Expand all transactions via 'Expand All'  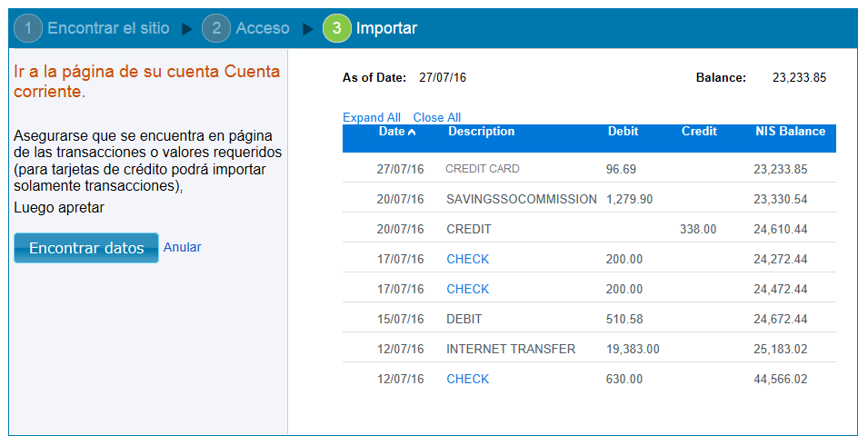point(371,117)
